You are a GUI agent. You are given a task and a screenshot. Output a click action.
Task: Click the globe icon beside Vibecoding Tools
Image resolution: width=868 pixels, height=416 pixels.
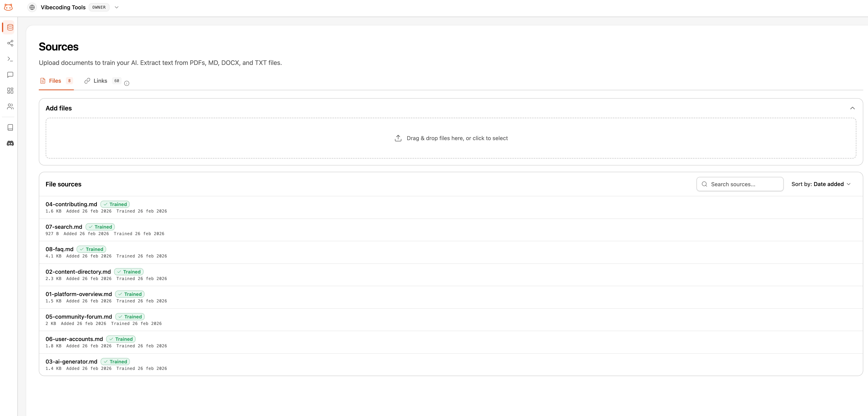coord(32,7)
